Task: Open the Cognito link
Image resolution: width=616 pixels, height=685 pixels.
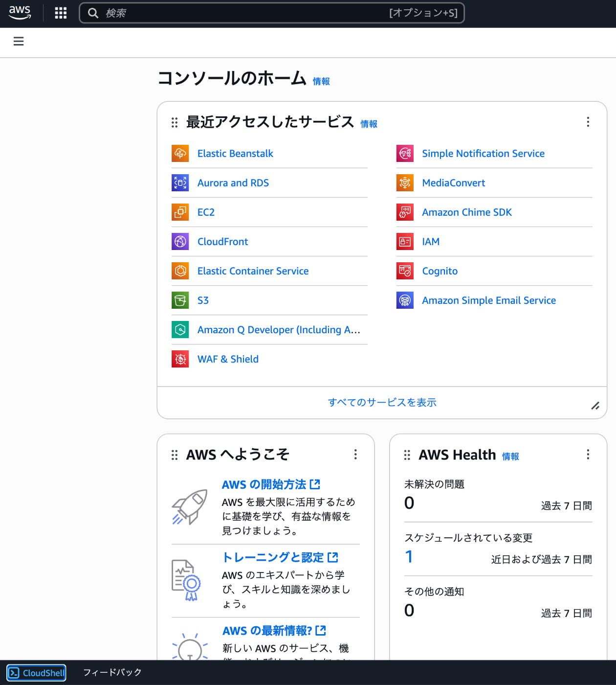Action: [x=440, y=271]
